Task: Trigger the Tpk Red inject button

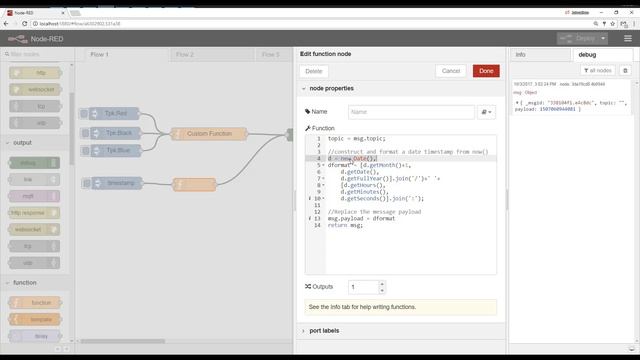Action: coord(84,113)
